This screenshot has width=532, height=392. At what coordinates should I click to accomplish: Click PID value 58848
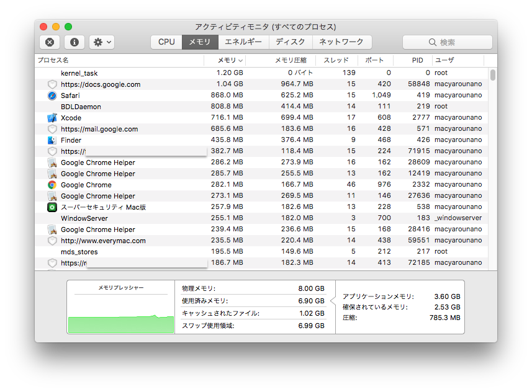tap(418, 84)
